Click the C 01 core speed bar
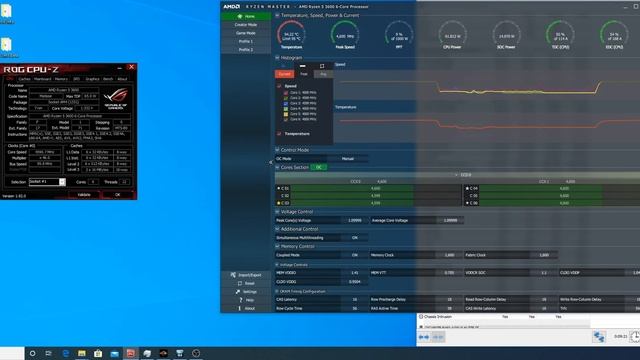Screen dimensions: 640x360 pos(376,189)
